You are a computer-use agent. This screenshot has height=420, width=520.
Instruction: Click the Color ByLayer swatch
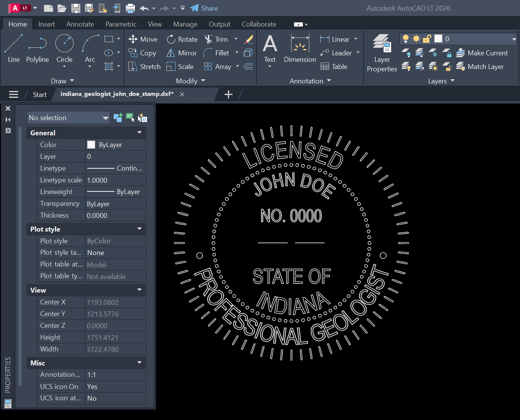(91, 145)
